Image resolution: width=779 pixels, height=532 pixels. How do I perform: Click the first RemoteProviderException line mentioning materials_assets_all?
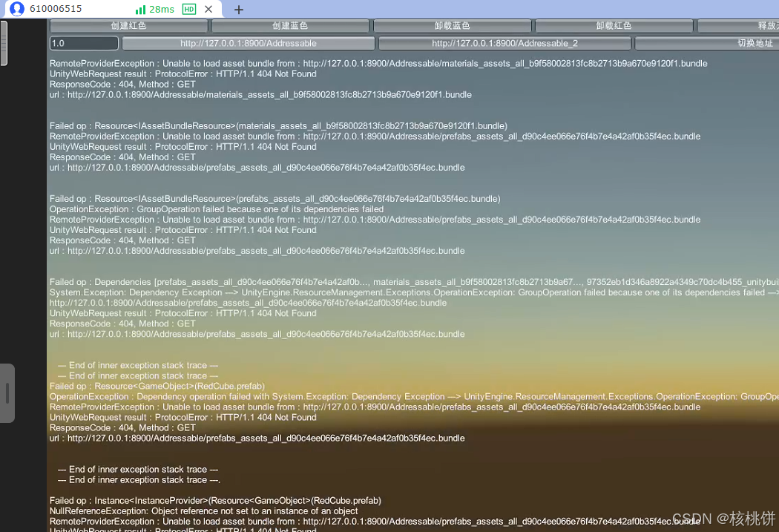(x=378, y=64)
